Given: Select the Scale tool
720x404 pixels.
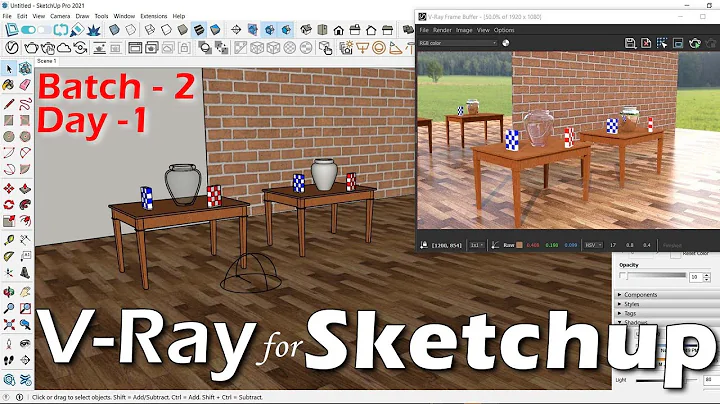Looking at the screenshot, I should (x=9, y=221).
